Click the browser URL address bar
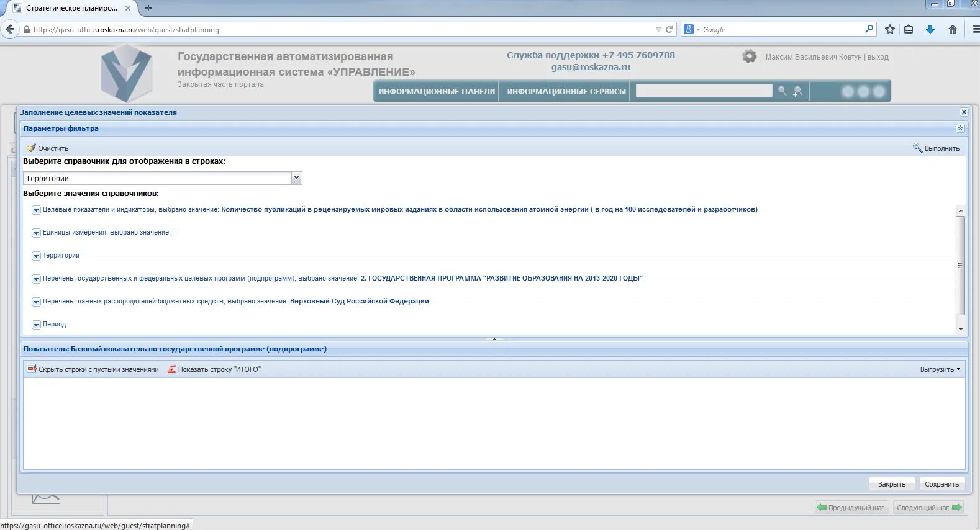 click(x=342, y=29)
